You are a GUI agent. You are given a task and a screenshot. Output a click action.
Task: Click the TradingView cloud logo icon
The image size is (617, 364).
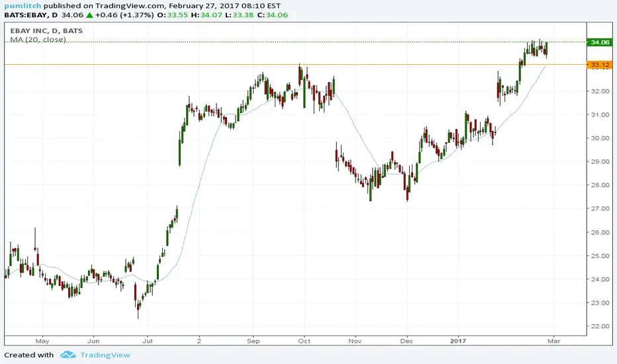68,355
